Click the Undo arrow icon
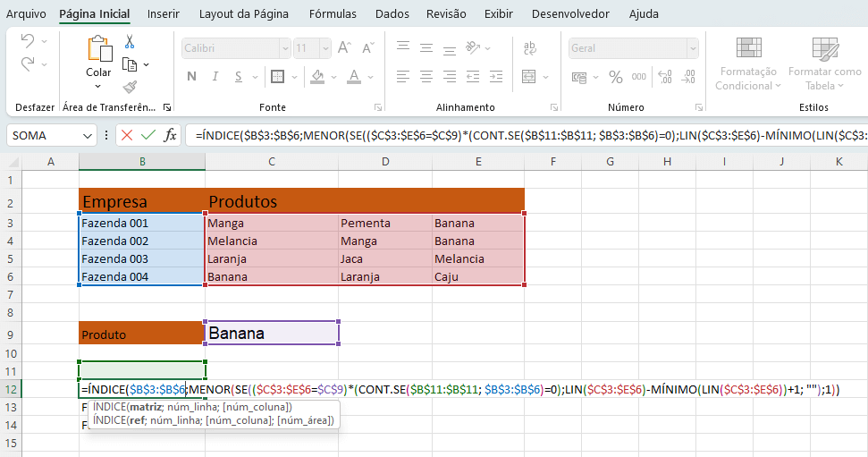This screenshot has width=868, height=457. click(x=27, y=40)
